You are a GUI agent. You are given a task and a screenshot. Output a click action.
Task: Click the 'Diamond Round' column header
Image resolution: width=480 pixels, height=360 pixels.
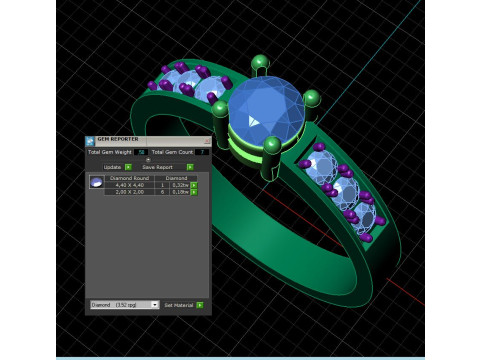pyautogui.click(x=130, y=178)
